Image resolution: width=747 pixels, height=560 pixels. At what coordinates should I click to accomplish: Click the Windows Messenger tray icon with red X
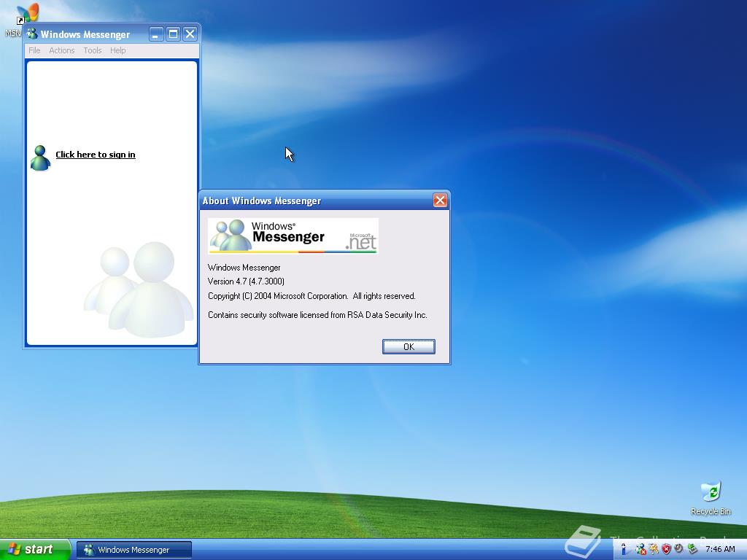[640, 550]
